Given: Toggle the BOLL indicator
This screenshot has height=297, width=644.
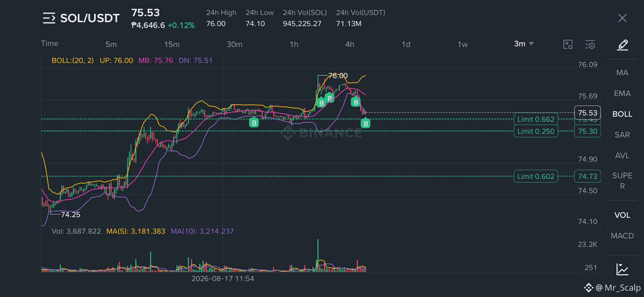Looking at the screenshot, I should (622, 114).
